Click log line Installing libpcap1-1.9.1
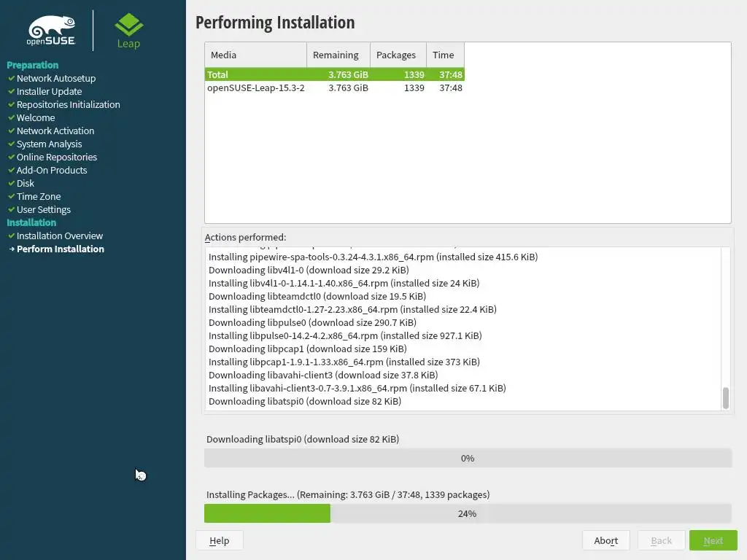Viewport: 747px width, 560px height. 344,362
